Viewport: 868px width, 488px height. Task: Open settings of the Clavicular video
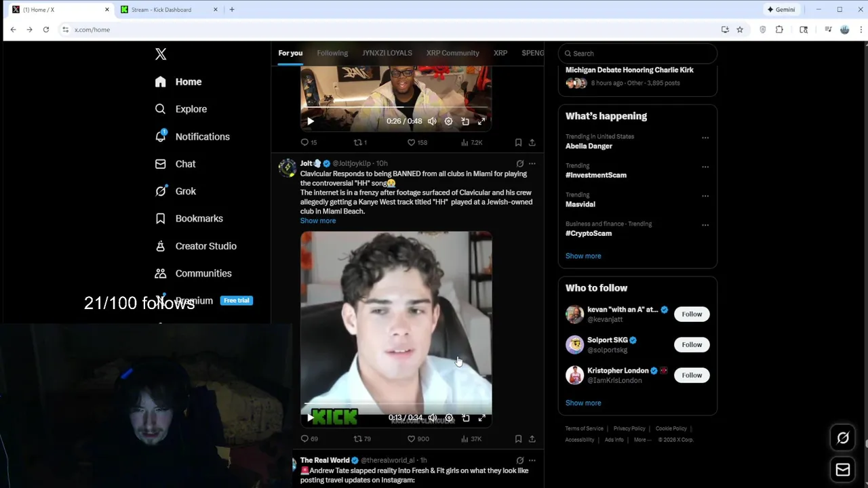(x=449, y=418)
